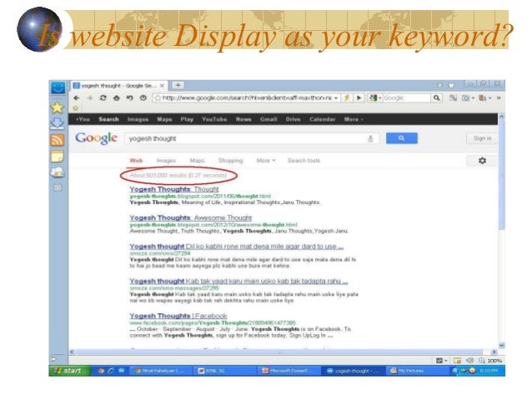
Task: Select Drive in the black Google bar
Action: point(294,119)
